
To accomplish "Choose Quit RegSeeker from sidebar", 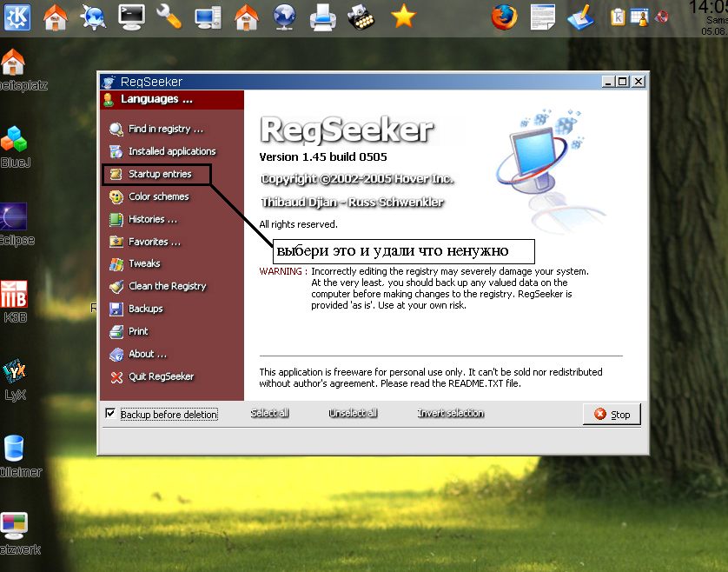I will click(x=161, y=376).
